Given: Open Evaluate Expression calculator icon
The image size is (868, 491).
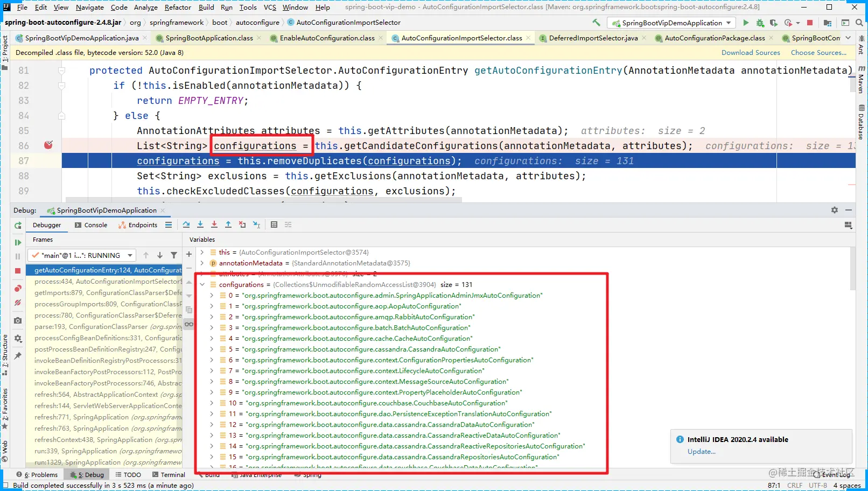Looking at the screenshot, I should [274, 225].
